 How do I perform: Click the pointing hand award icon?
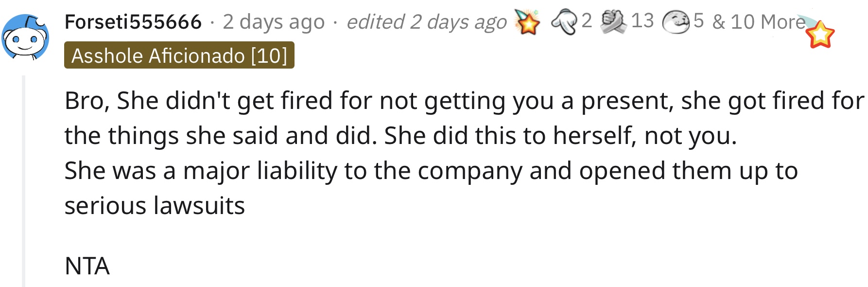tap(564, 22)
